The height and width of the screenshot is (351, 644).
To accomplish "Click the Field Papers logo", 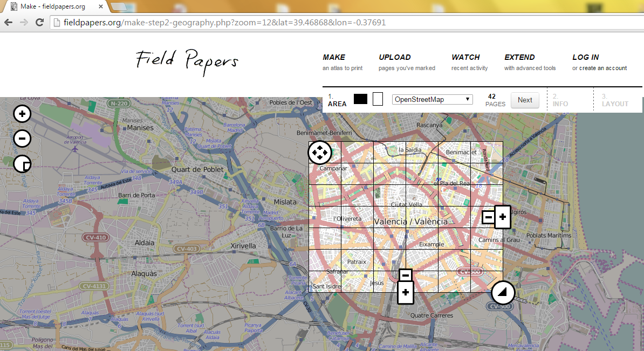I will [187, 61].
